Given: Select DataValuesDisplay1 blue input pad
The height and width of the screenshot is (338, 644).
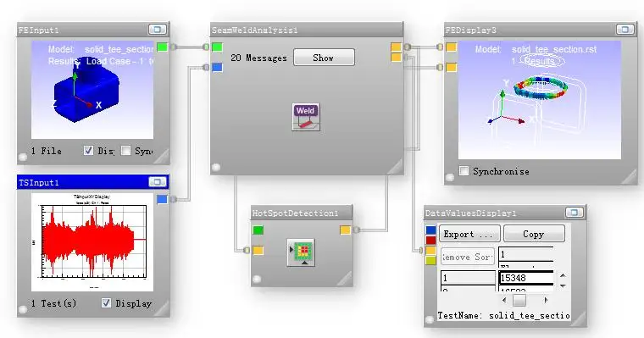Looking at the screenshot, I should pyautogui.click(x=430, y=230).
